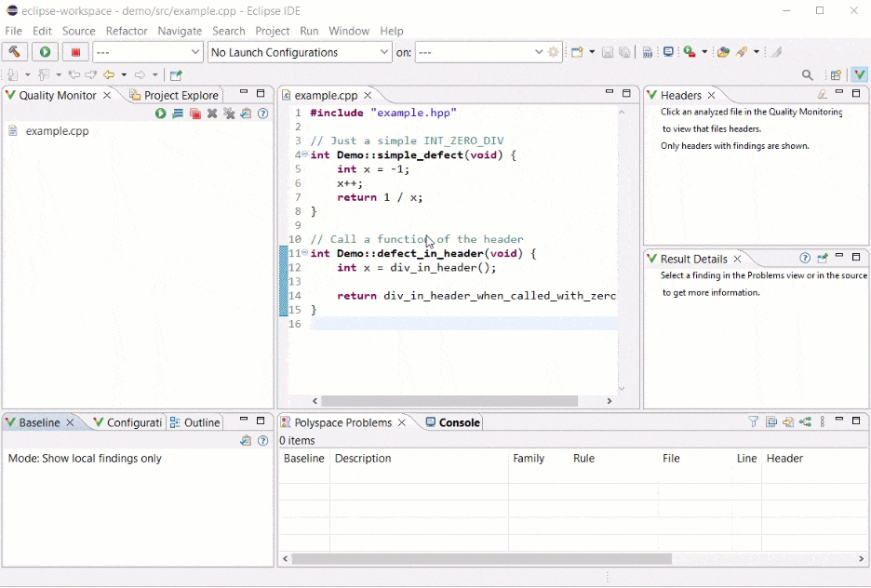Run analysis in Quality Monitor panel

pyautogui.click(x=161, y=114)
